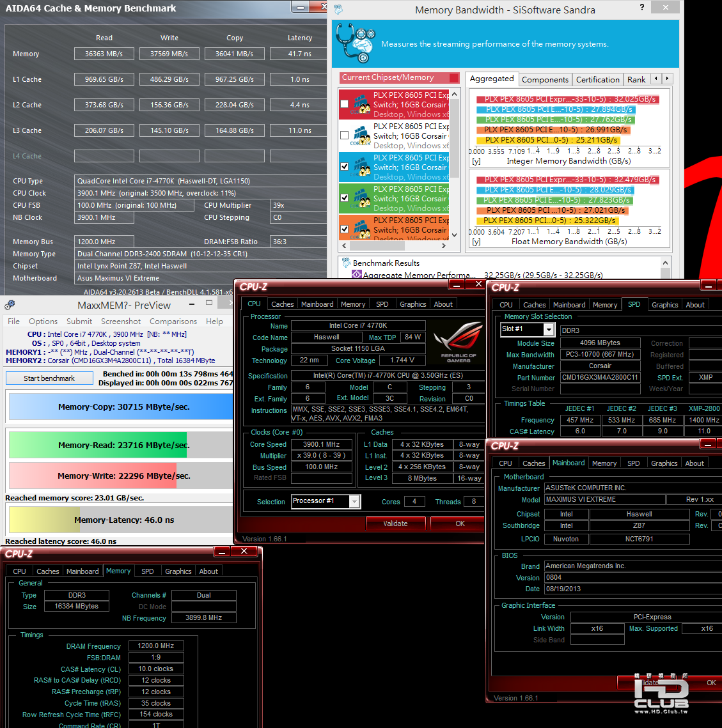The height and width of the screenshot is (728, 722).
Task: Click the Memory-Write progress bar in MaxxMEM
Action: 121,476
